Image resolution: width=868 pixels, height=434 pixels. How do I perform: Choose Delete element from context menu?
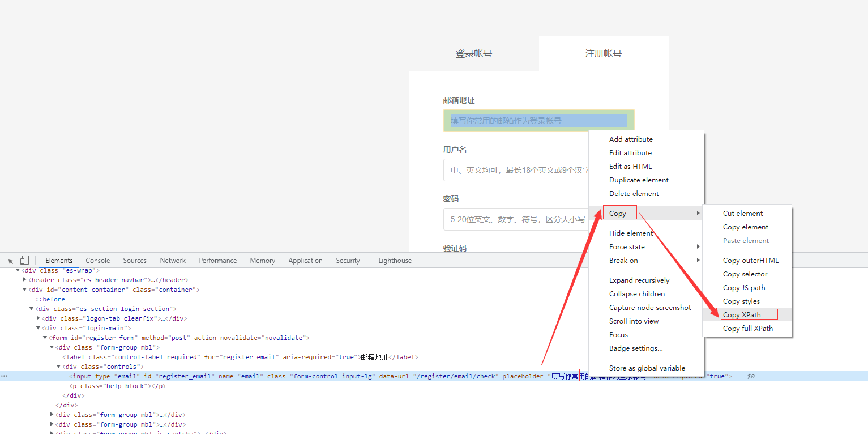646,194
